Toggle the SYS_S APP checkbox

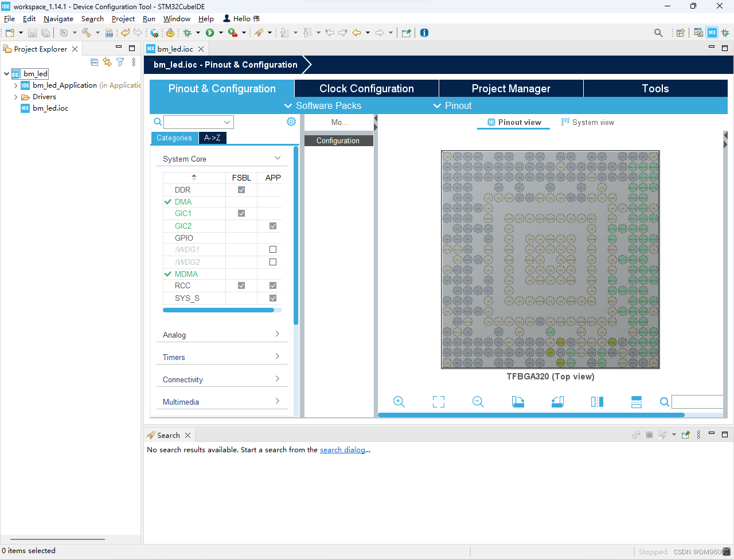tap(273, 298)
